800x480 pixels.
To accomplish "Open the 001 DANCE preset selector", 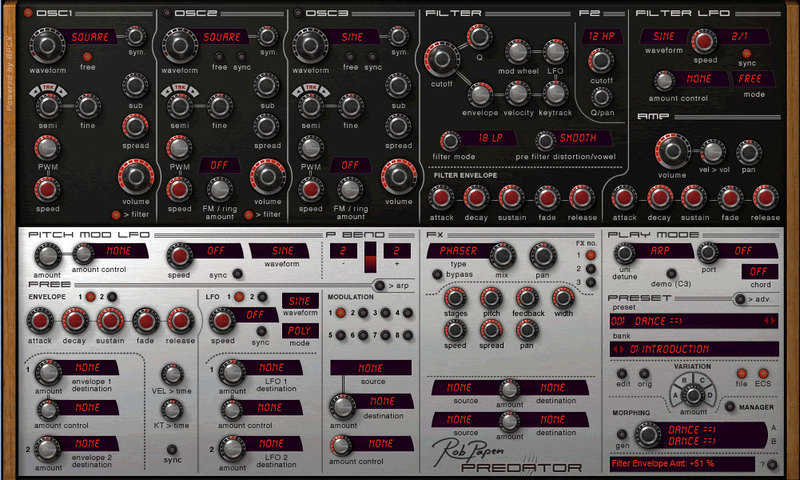I will tap(694, 321).
